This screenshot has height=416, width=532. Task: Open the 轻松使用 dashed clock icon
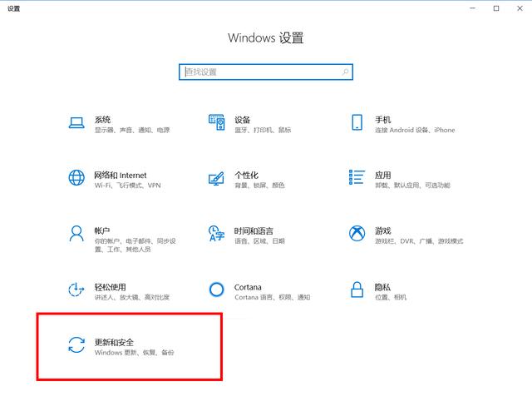click(76, 290)
